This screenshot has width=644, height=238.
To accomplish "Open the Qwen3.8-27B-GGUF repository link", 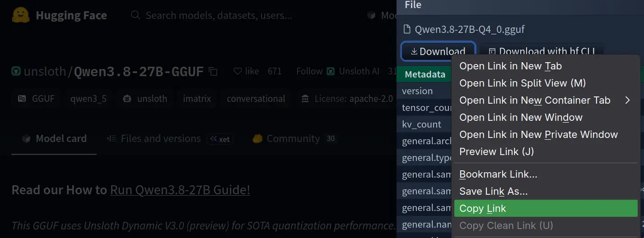I will pyautogui.click(x=139, y=71).
